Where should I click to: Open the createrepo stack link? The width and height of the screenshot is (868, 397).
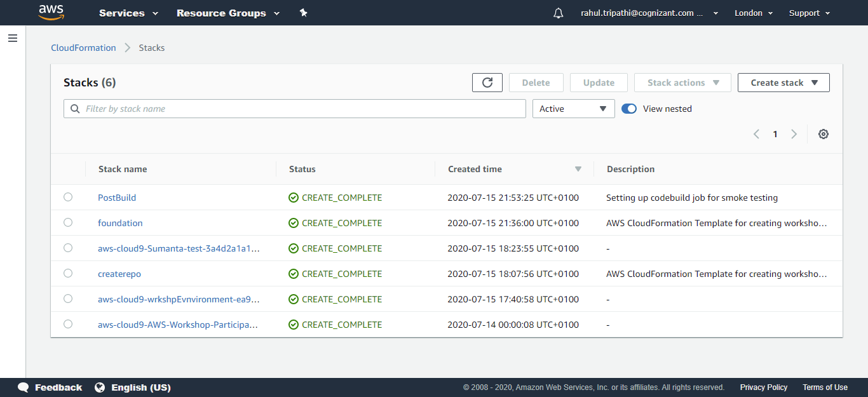(119, 274)
